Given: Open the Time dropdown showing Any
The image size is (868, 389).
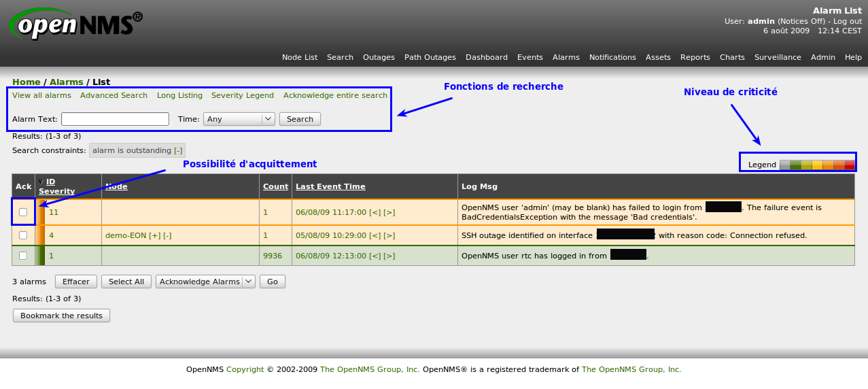Looking at the screenshot, I should [239, 119].
